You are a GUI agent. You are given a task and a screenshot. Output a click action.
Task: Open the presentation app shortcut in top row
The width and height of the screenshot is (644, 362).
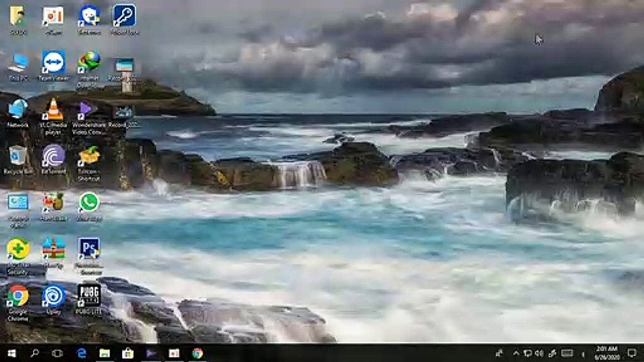coord(53,16)
